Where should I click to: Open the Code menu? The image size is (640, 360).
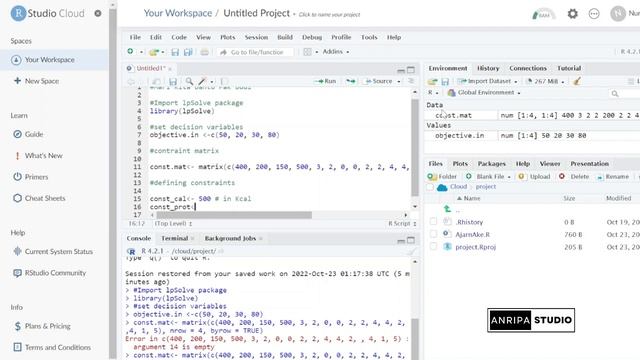point(179,37)
